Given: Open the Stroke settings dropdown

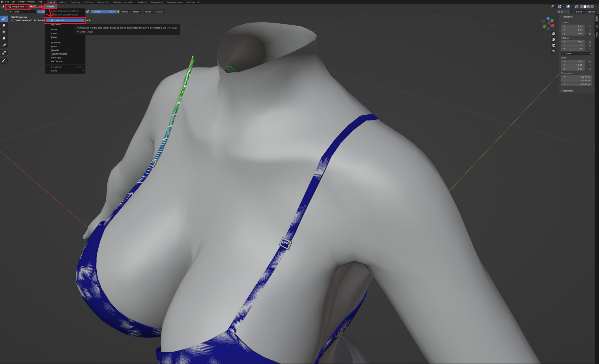Looking at the screenshot, I should (x=137, y=12).
